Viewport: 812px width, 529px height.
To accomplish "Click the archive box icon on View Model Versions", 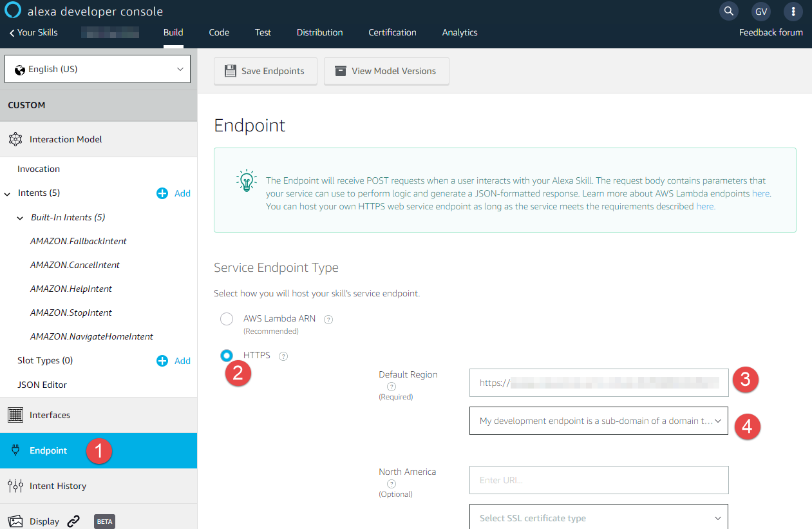I will (340, 71).
